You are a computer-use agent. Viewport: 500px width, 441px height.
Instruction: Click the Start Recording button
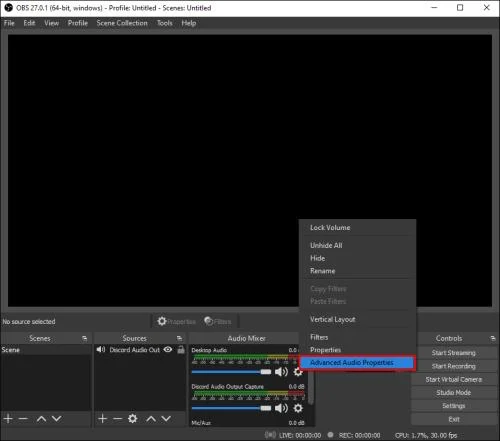coord(454,366)
